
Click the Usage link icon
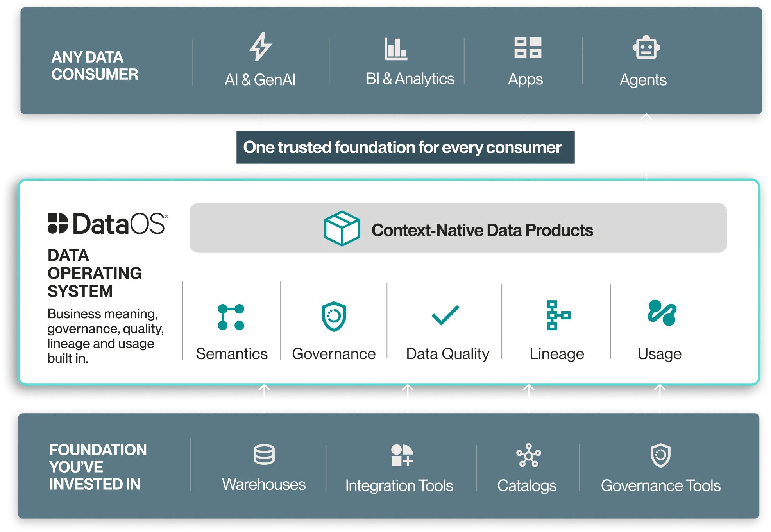tap(662, 313)
